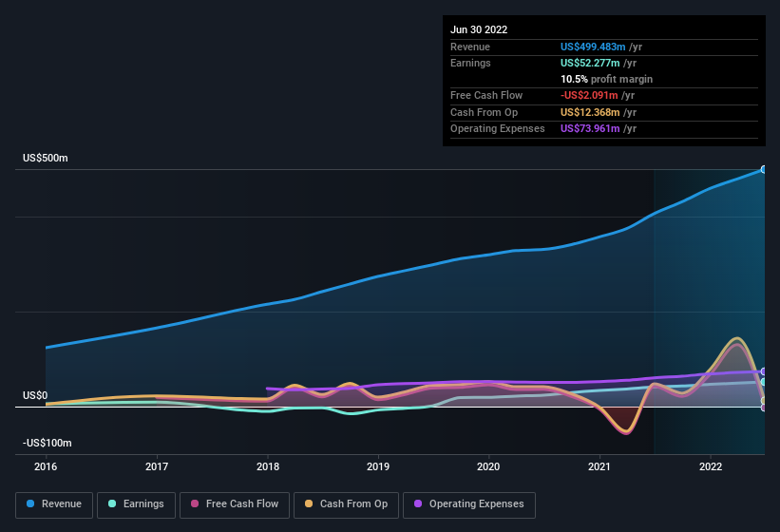Click the 2016 x-axis label

click(x=46, y=466)
